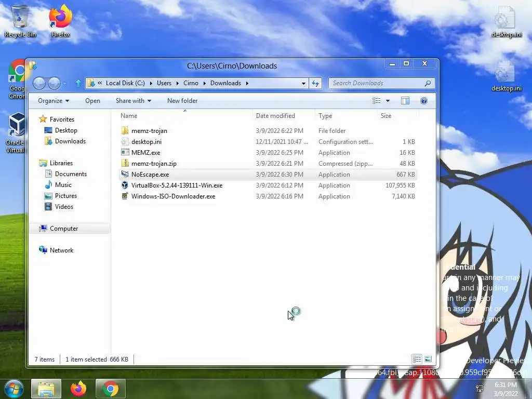Screen dimensions: 532x399
Task: Open the recent locations dropdown beside navigation arrows
Action: [64, 84]
